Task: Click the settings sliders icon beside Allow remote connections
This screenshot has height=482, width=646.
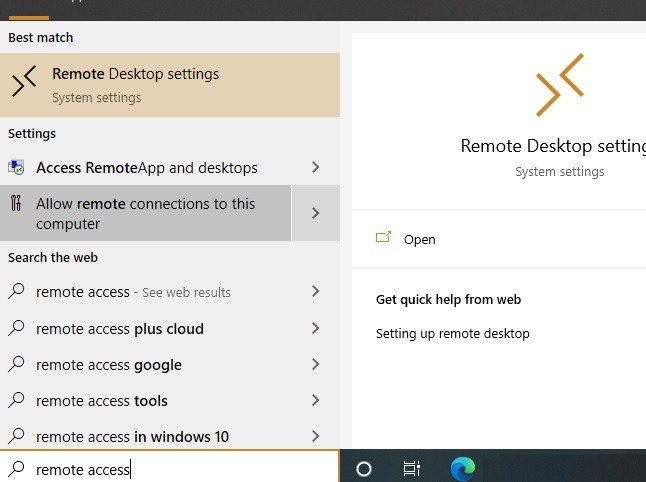Action: [x=16, y=203]
